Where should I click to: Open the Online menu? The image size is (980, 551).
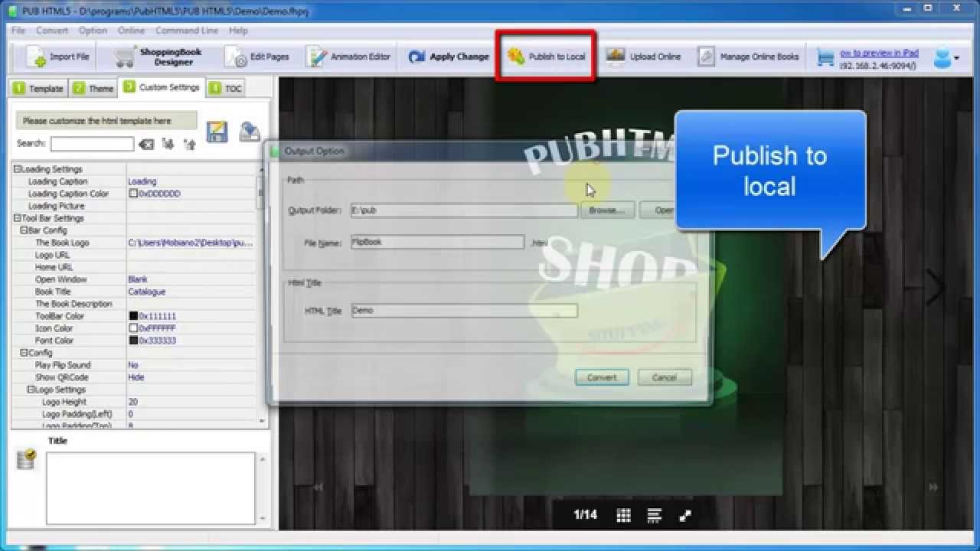(131, 31)
